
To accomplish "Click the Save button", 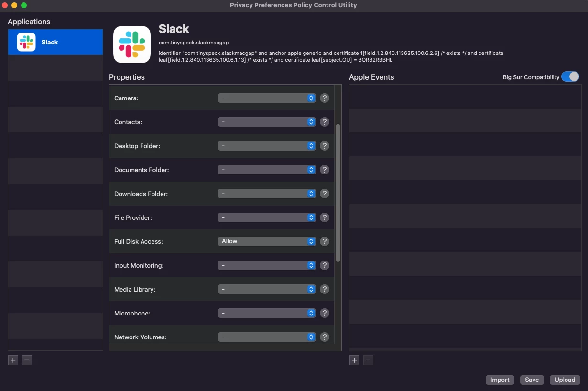I will 532,380.
